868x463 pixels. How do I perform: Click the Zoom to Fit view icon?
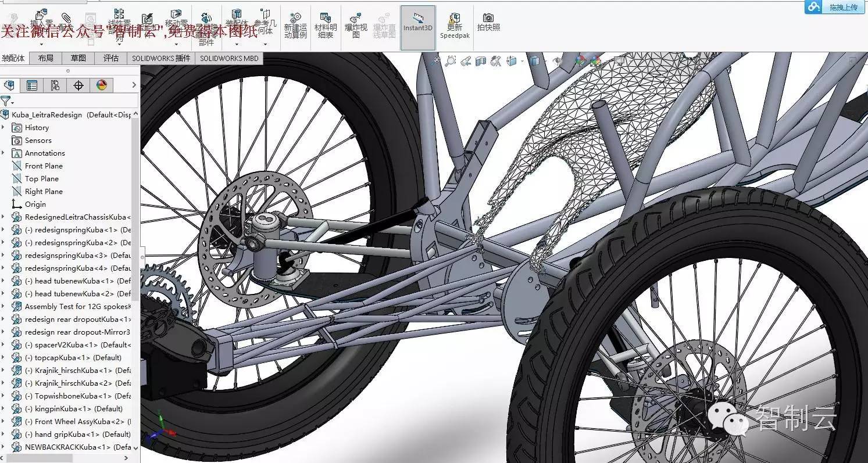coord(436,60)
